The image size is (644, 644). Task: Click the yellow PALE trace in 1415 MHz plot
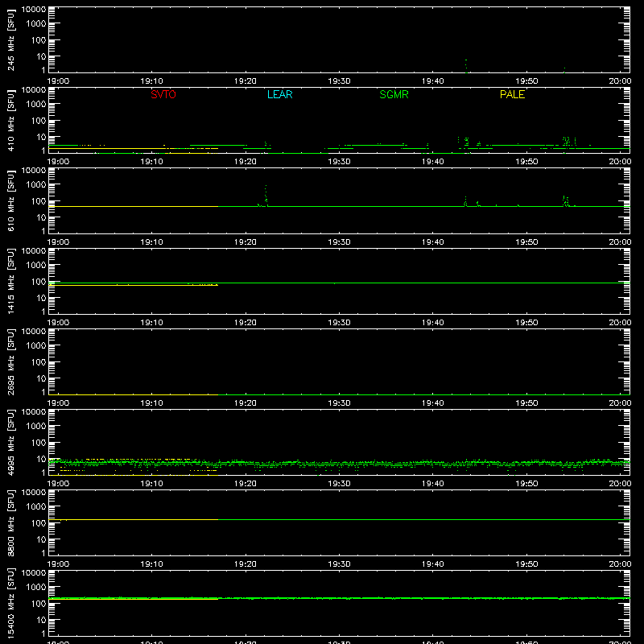click(x=133, y=285)
